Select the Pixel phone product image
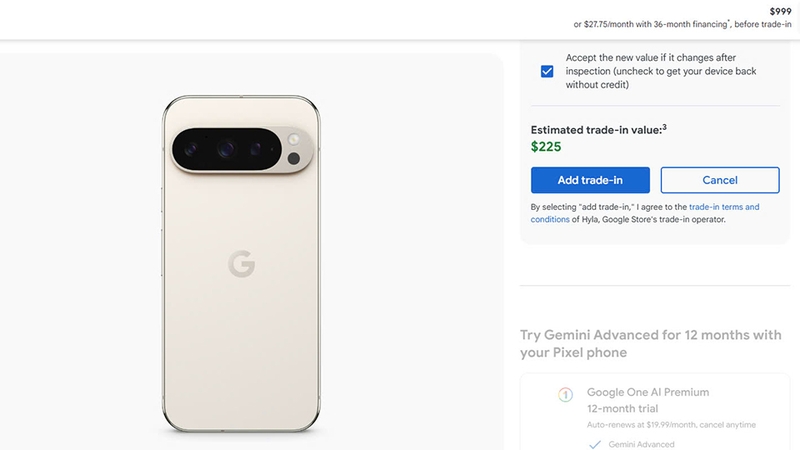 [241, 265]
